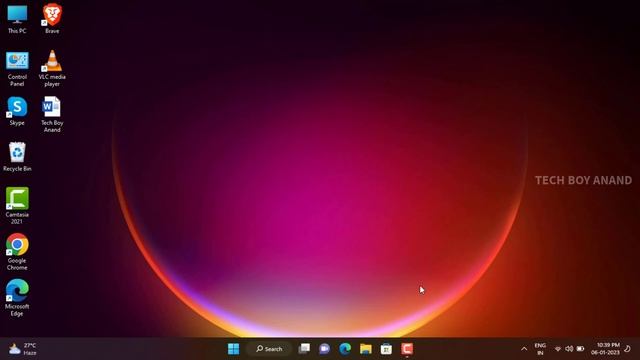The image size is (640, 360).
Task: Open Chat app on taskbar
Action: pos(324,349)
